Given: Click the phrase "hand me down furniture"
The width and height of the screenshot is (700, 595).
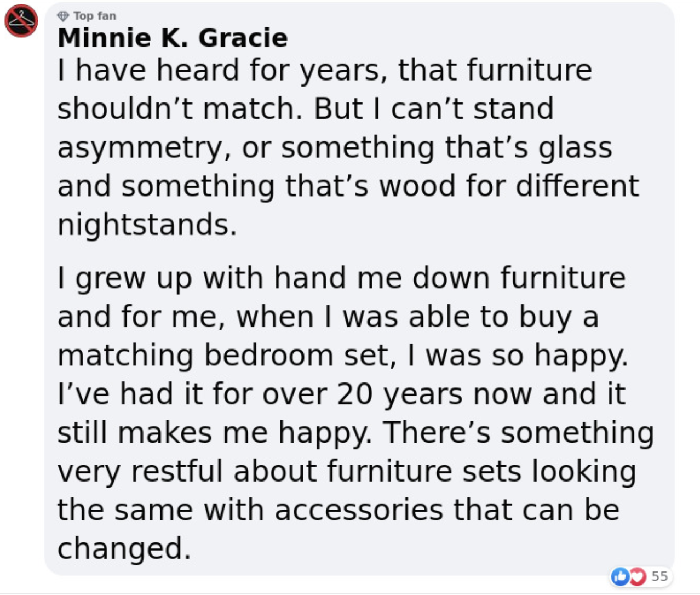Looking at the screenshot, I should click(x=450, y=278).
